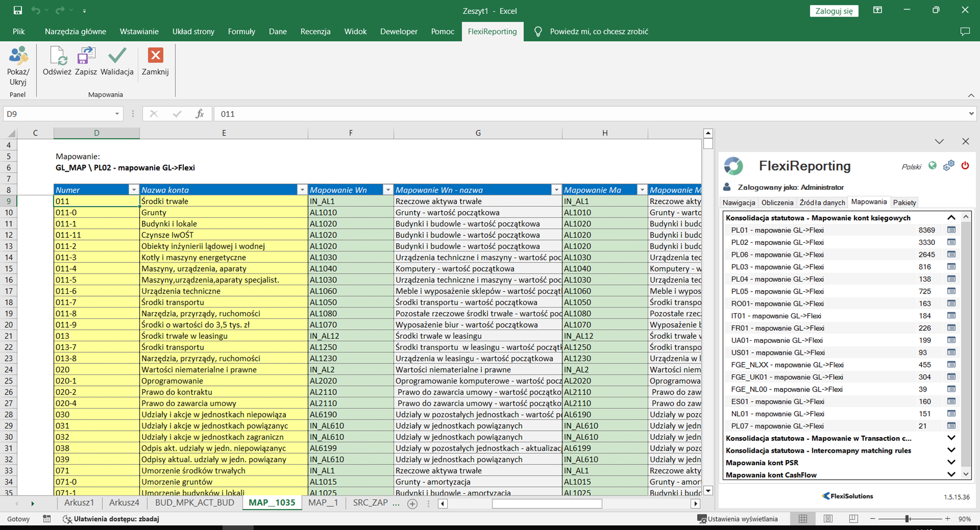Click the Zaloguj się button

tap(834, 11)
